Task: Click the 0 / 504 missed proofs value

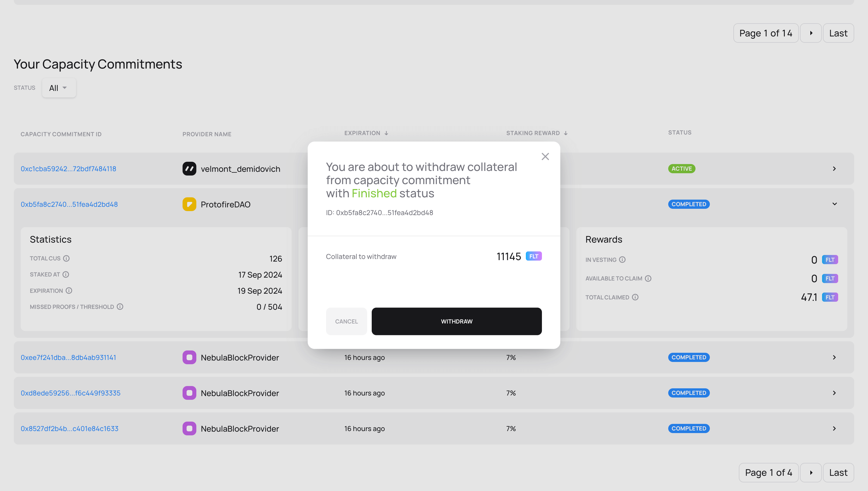Action: 269,307
